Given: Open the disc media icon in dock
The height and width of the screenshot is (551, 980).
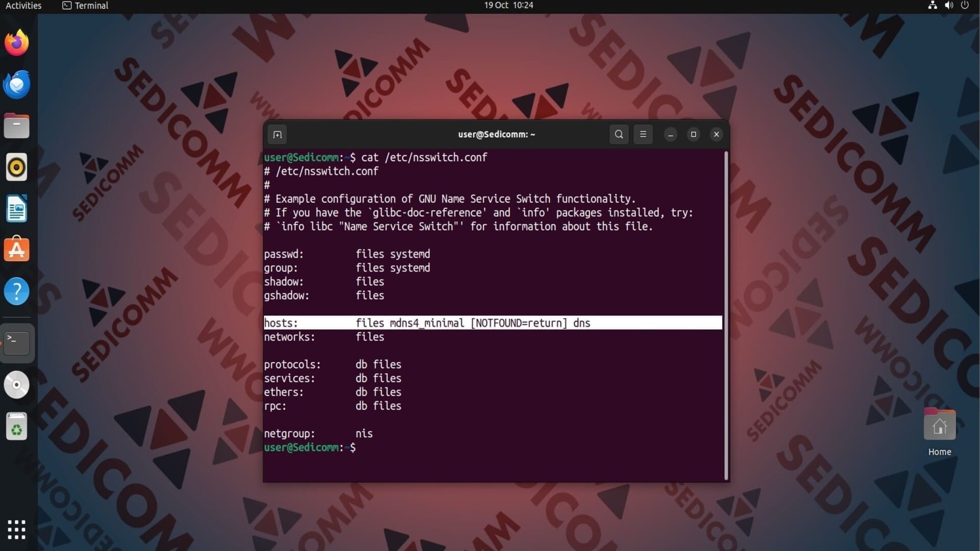Looking at the screenshot, I should [17, 385].
